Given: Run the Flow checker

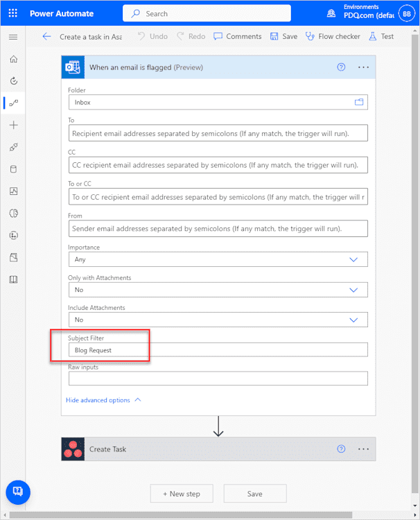Looking at the screenshot, I should tap(333, 37).
